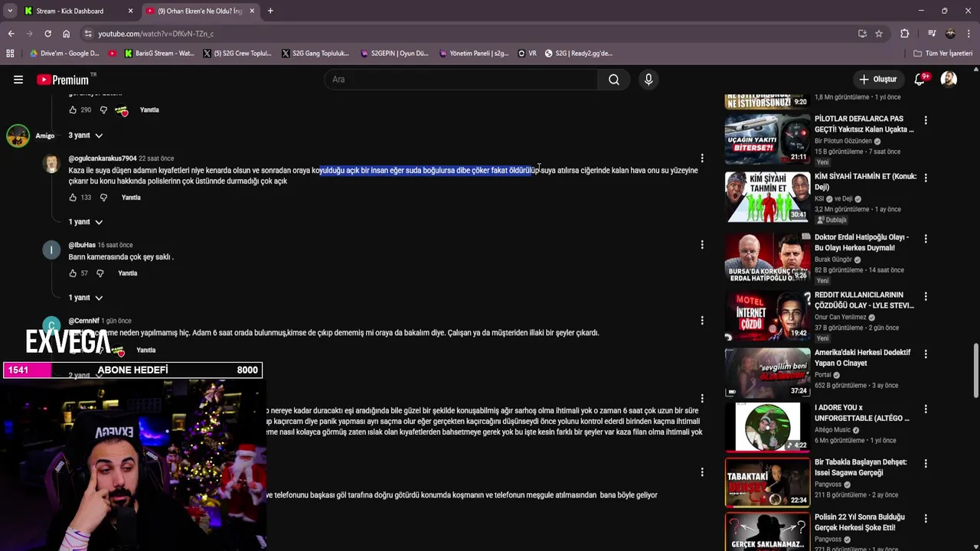Expand 1 yanıt under @IbuHas's comment
The width and height of the screenshot is (980, 551).
(85, 298)
